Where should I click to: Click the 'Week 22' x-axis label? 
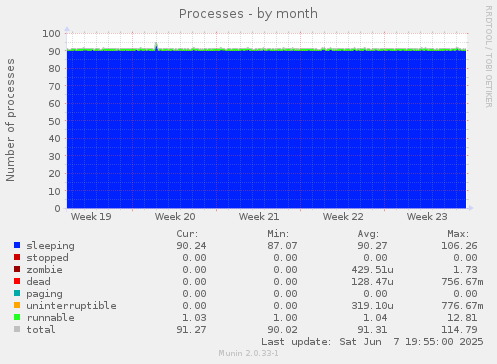click(343, 217)
